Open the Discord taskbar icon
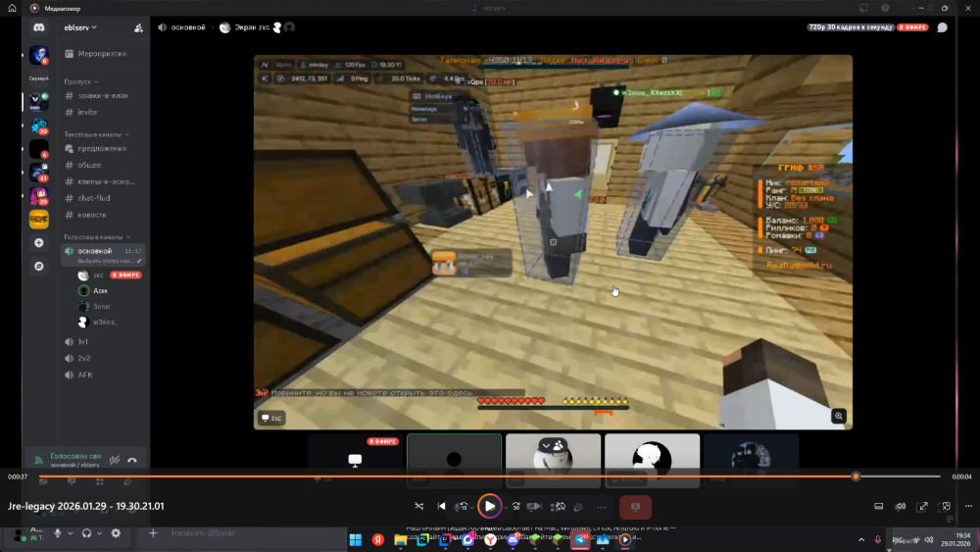980x552 pixels. click(514, 539)
